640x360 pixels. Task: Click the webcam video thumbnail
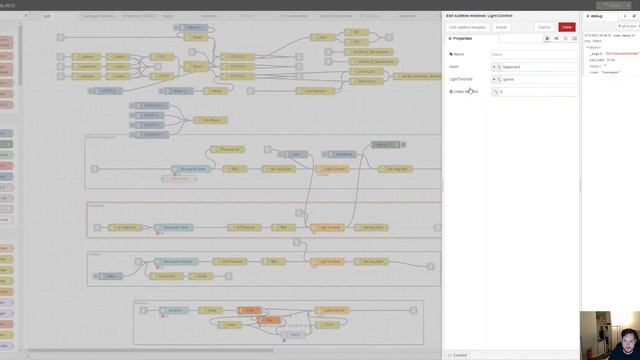610,336
